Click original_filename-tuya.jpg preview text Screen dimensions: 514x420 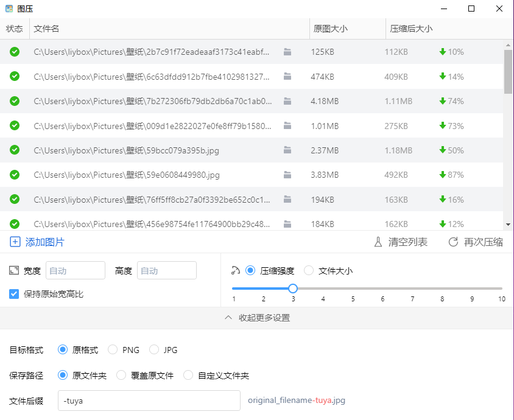point(297,401)
